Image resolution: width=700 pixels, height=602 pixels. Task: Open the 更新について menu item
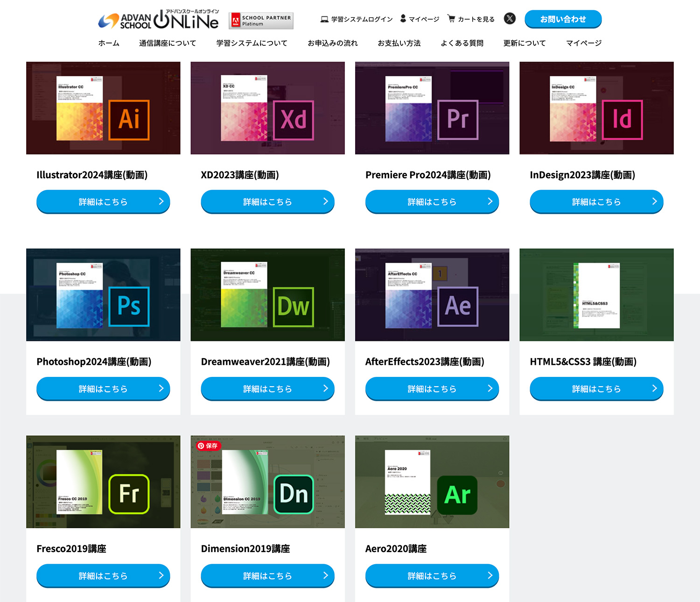tap(525, 43)
